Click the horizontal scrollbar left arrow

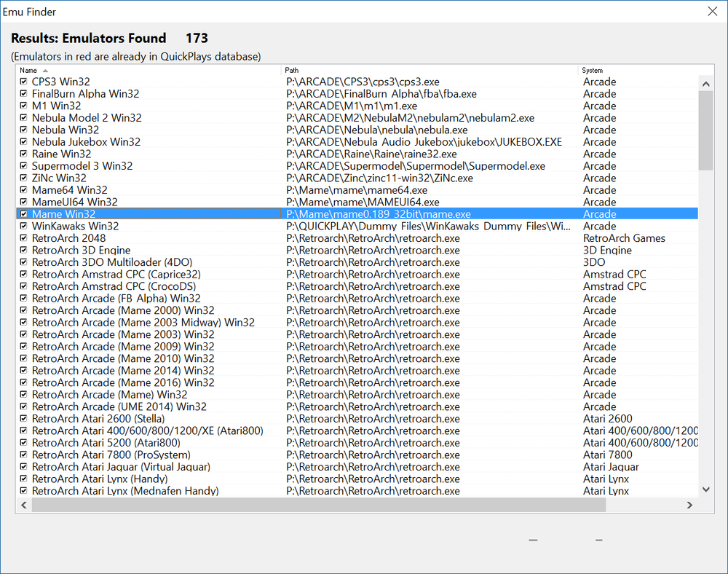tap(24, 505)
